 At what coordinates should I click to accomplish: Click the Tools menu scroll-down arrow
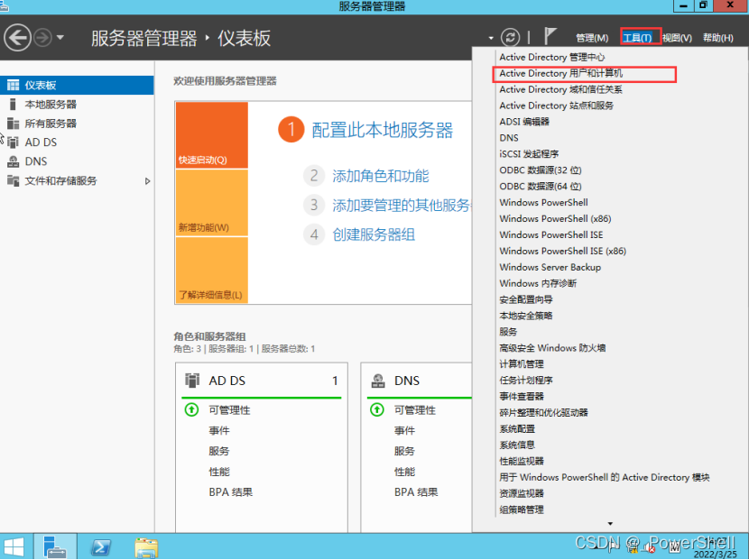coord(610,524)
